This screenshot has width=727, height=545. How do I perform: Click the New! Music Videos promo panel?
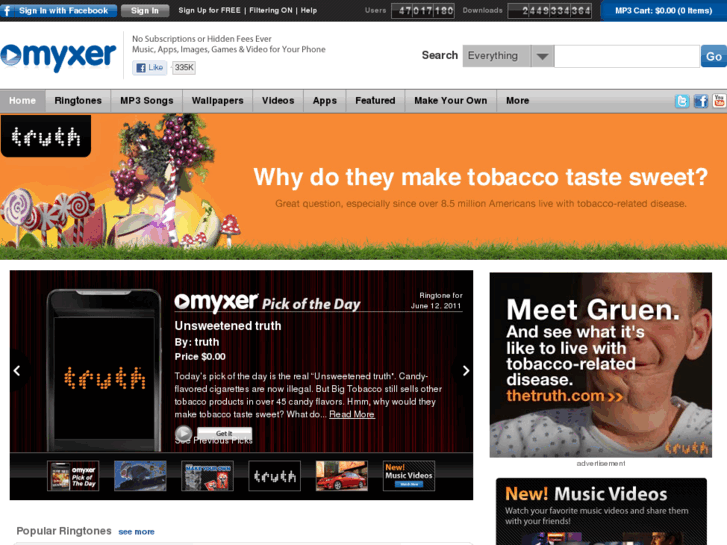(x=601, y=511)
